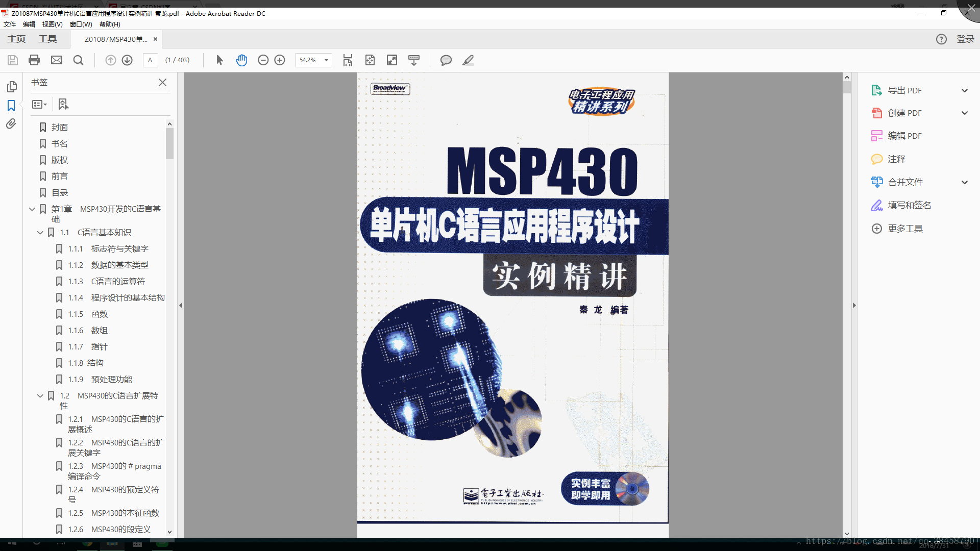Open the 文件 menu

(10, 24)
